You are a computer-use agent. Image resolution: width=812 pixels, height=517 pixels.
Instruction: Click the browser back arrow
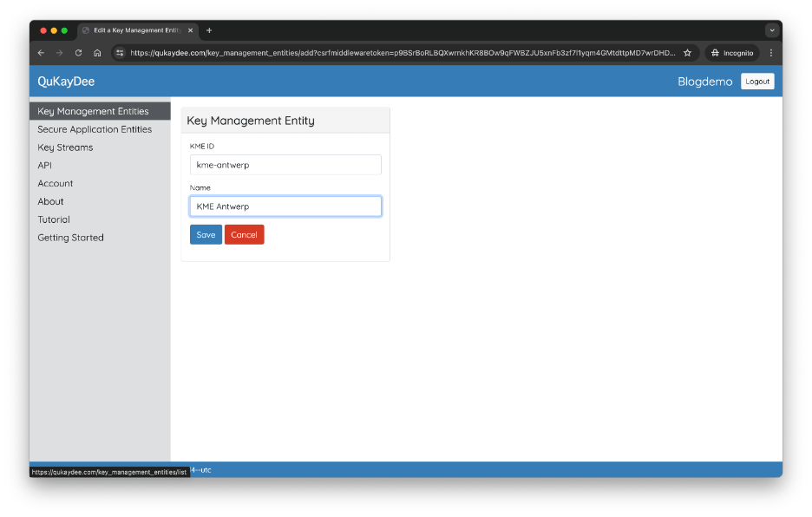point(41,53)
